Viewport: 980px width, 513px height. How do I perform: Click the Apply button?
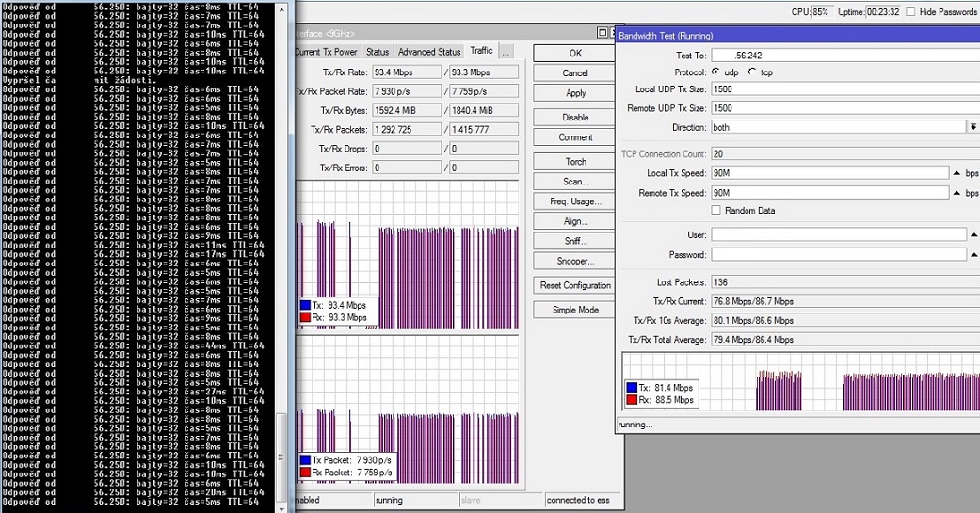(575, 93)
